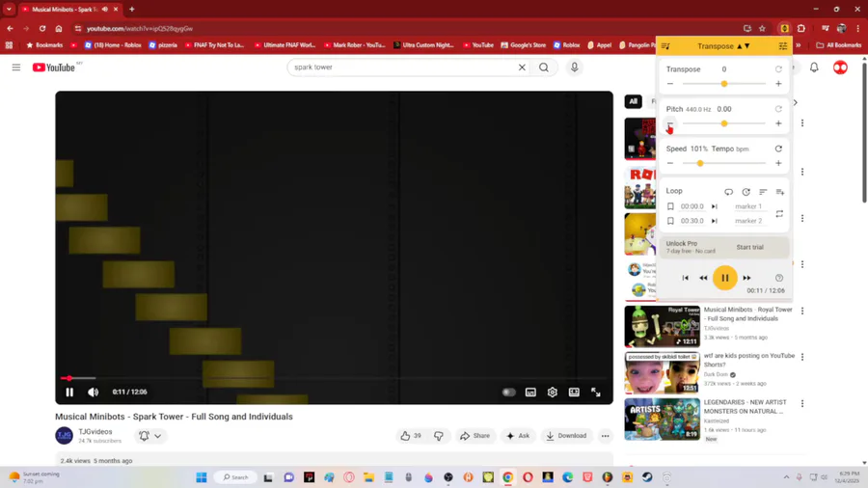Toggle repeat between loop markers
This screenshot has height=488, width=868.
779,213
